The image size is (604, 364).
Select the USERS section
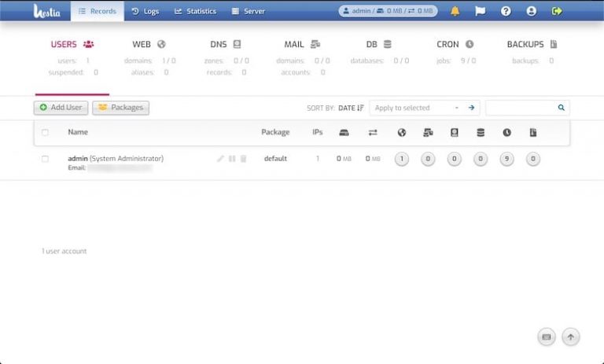pyautogui.click(x=72, y=44)
